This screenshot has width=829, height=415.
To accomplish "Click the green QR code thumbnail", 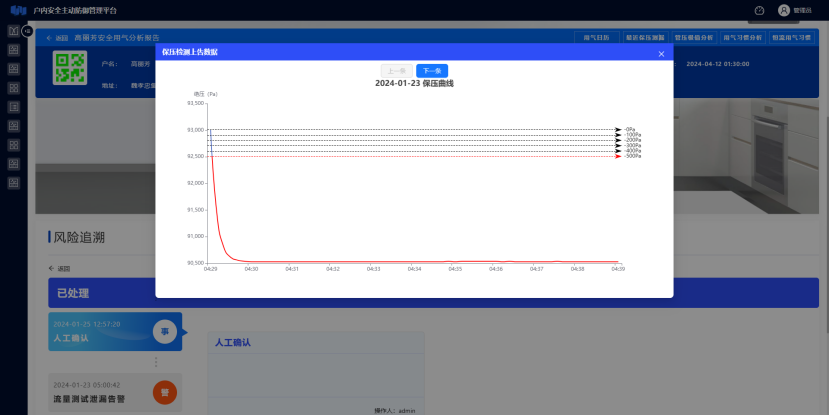I will [x=70, y=68].
